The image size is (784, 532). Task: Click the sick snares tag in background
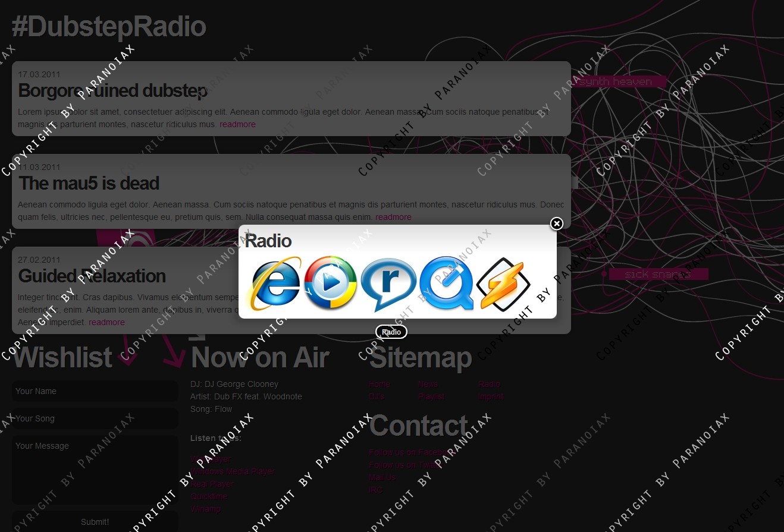tap(658, 274)
